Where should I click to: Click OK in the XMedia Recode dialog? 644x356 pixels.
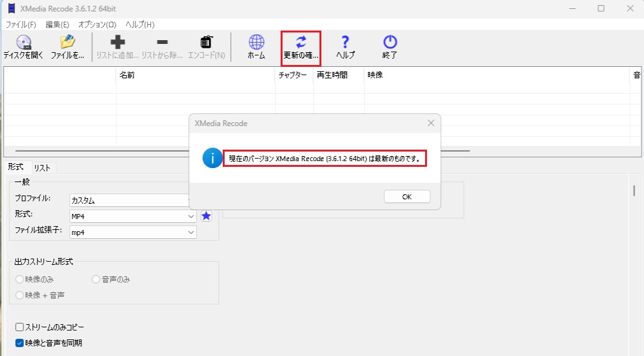click(x=407, y=197)
